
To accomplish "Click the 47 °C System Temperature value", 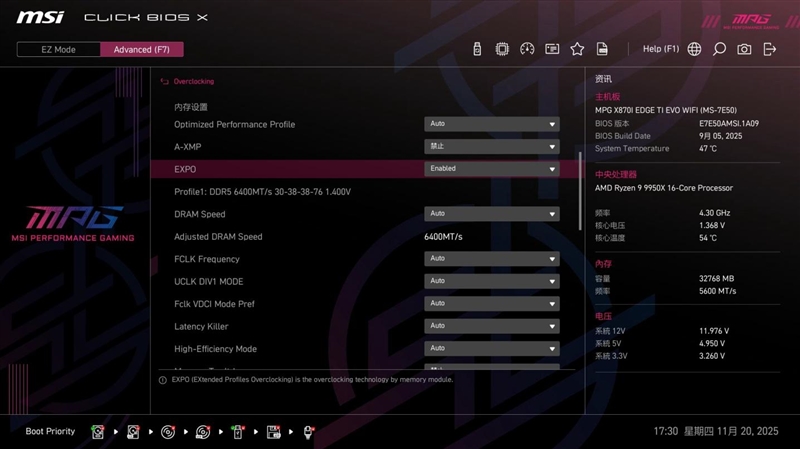I will point(708,148).
